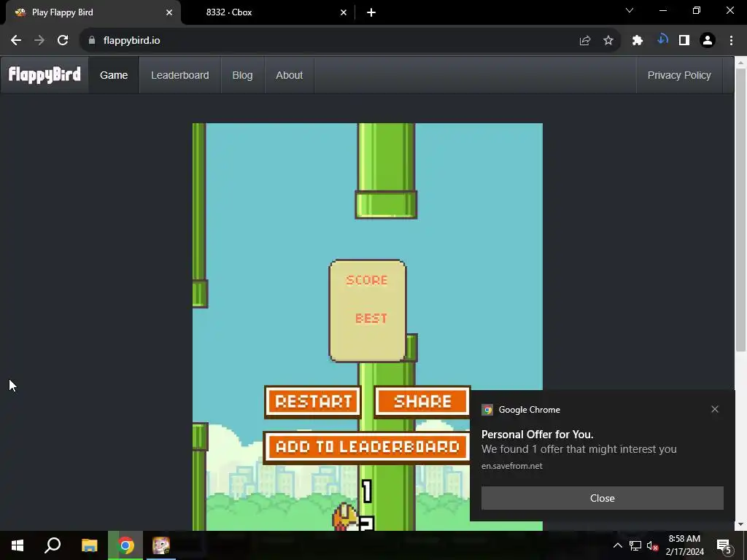Viewport: 747px width, 560px height.
Task: Close the 8332 Cbox tab
Action: coord(344,12)
